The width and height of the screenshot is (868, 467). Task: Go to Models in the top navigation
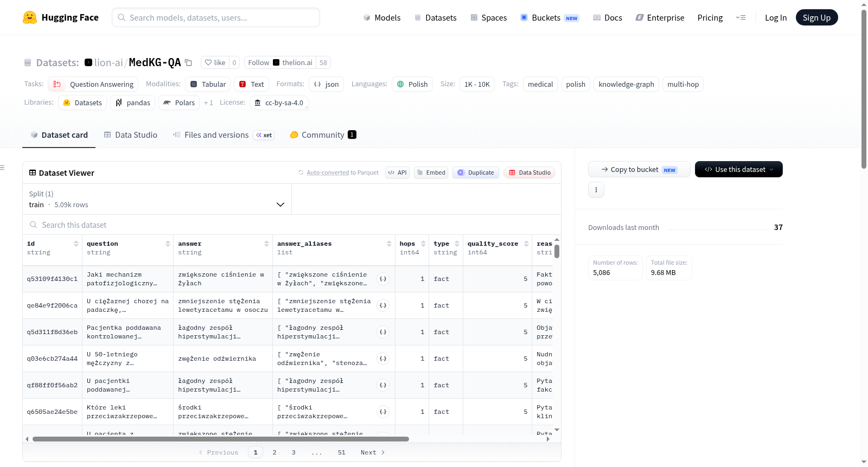(x=382, y=17)
